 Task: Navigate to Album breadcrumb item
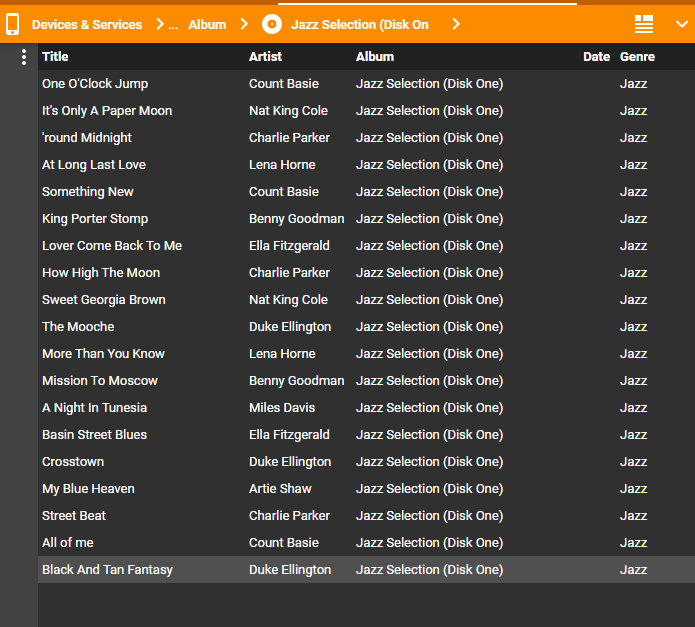pyautogui.click(x=207, y=24)
